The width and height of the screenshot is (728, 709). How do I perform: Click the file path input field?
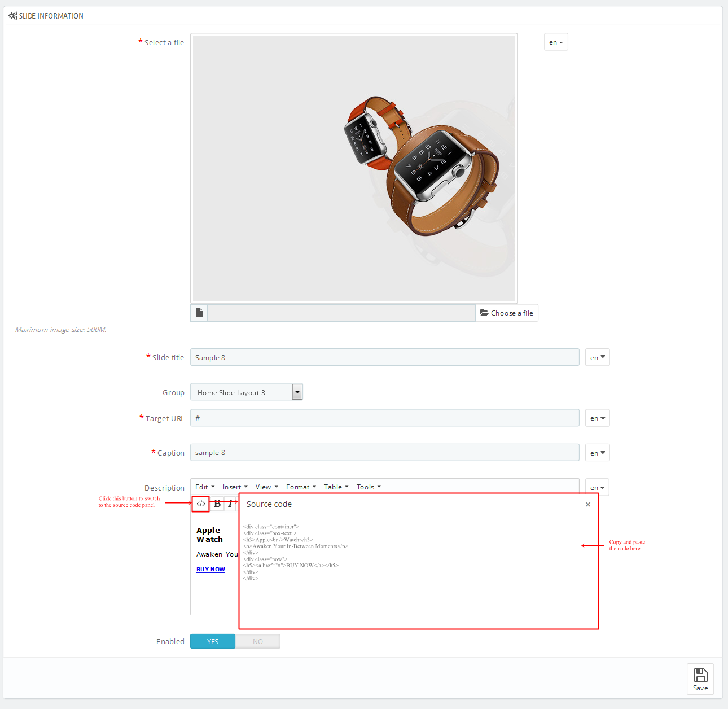click(341, 313)
